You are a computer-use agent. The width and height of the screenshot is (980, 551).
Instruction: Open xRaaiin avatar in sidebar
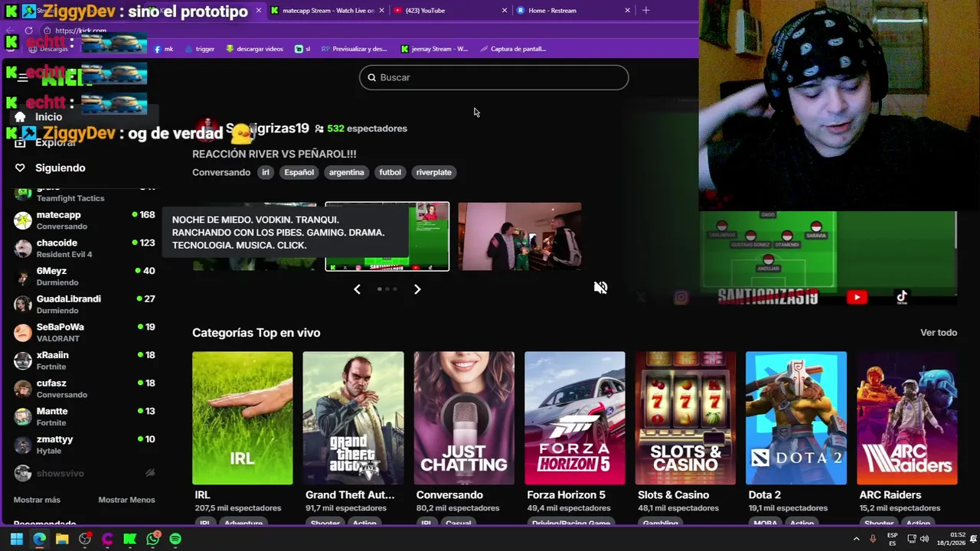[23, 360]
